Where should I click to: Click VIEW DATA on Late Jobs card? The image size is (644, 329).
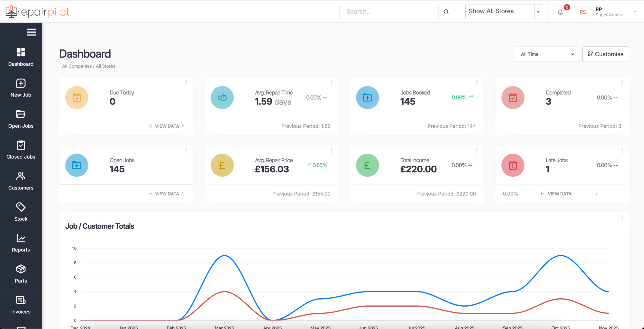pos(559,194)
